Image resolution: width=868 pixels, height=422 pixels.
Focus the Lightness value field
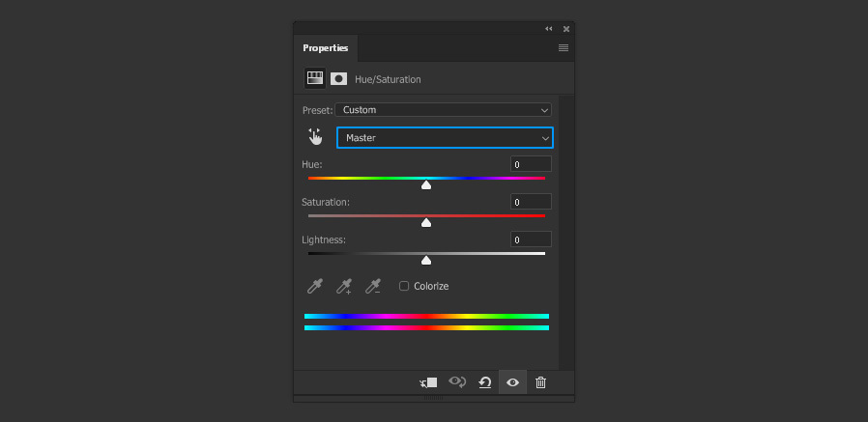(531, 239)
